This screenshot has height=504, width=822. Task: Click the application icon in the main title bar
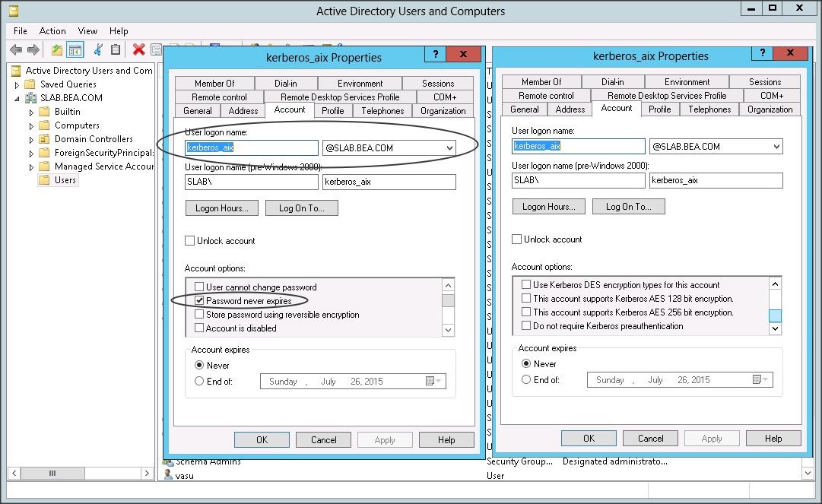14,11
